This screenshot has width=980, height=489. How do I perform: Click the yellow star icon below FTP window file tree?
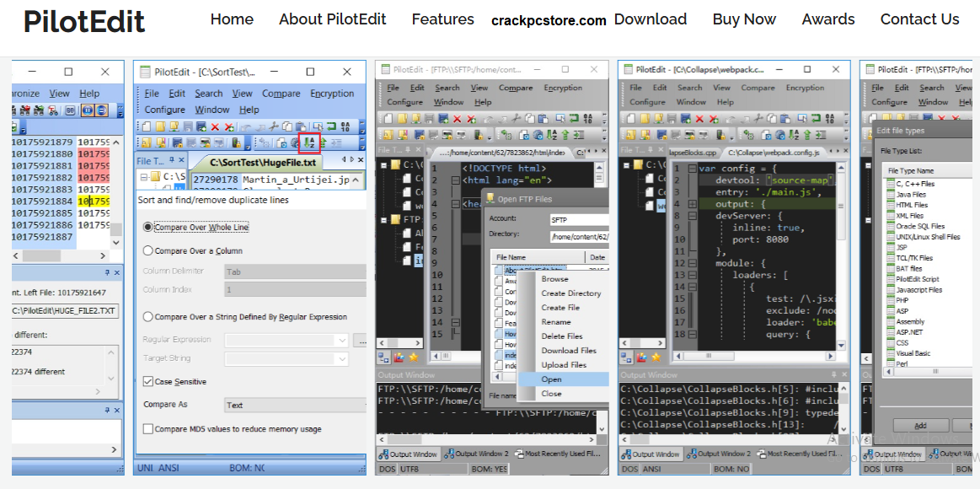413,357
